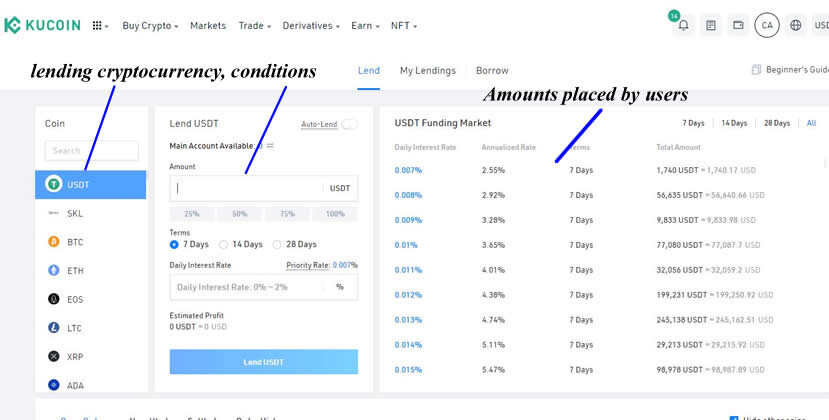Filter funding market by 7 Days
The image size is (829, 420).
(x=693, y=123)
